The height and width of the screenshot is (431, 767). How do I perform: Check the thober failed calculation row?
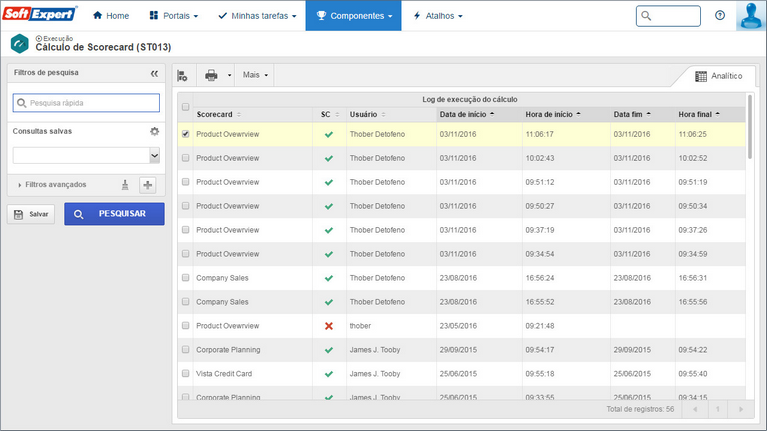pyautogui.click(x=185, y=326)
